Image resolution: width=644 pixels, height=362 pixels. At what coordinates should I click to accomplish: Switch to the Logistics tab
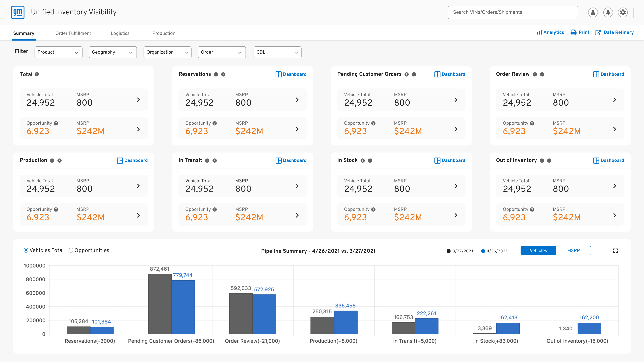tap(120, 33)
